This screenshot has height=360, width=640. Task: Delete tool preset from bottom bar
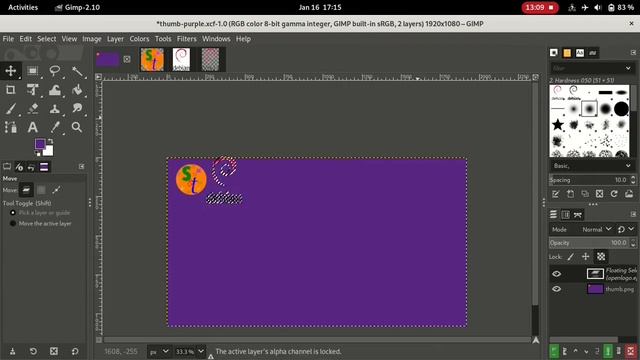point(54,351)
